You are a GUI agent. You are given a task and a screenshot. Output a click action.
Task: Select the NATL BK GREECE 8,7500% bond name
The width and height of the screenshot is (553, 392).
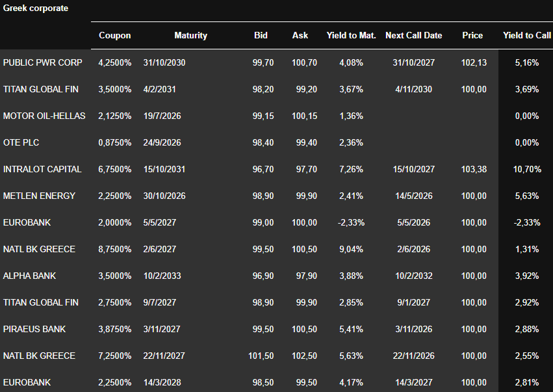point(39,249)
